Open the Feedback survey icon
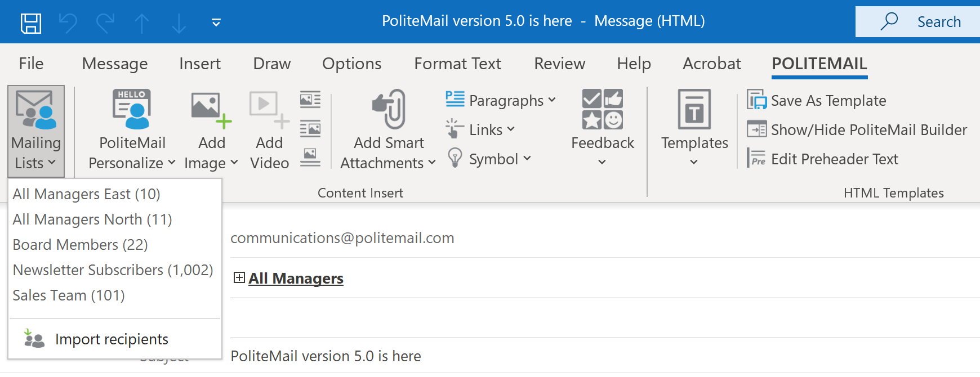980x377 pixels. [x=602, y=109]
